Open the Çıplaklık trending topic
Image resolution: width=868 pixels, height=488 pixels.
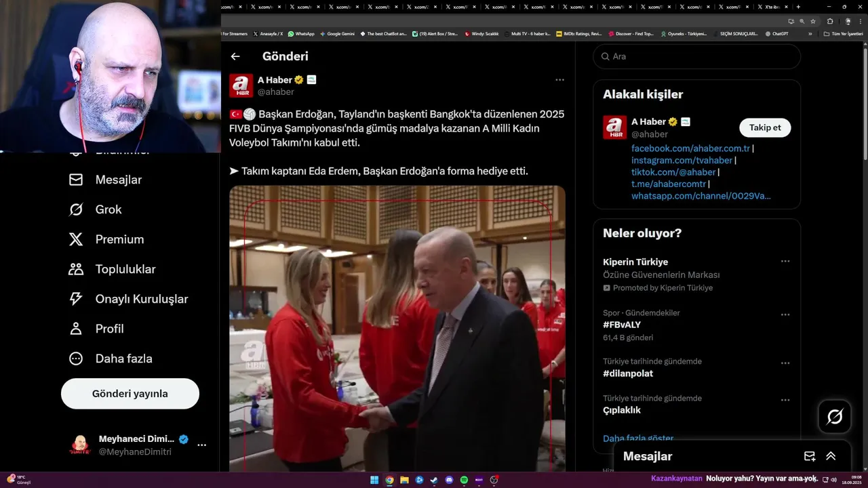(622, 410)
